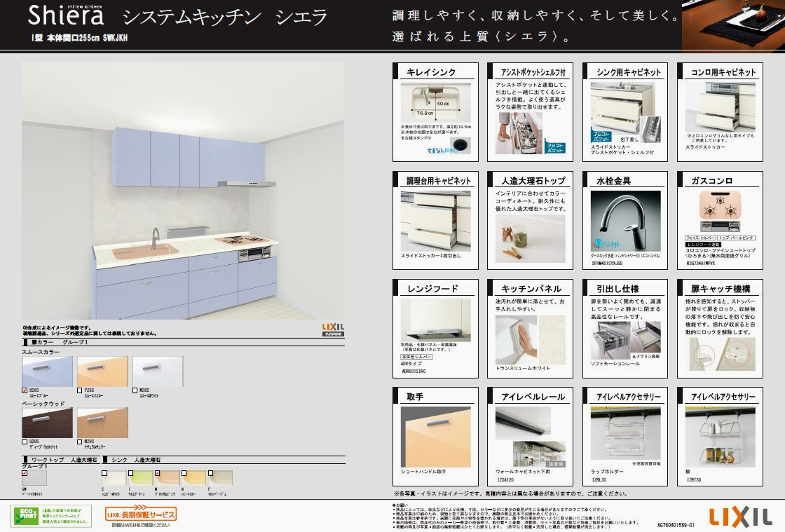This screenshot has height=532, width=785.
Task: Click the rail model code IZSA120
Action: pyautogui.click(x=505, y=480)
